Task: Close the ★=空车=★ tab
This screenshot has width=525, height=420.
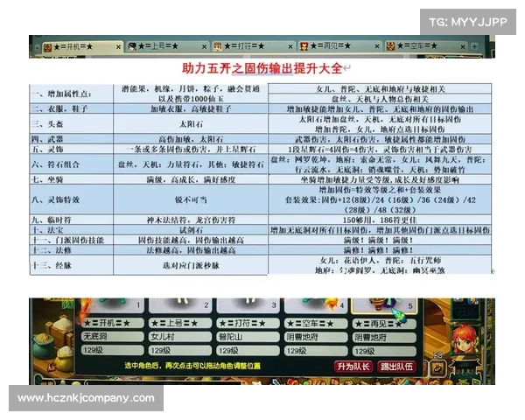Action: click(x=463, y=47)
